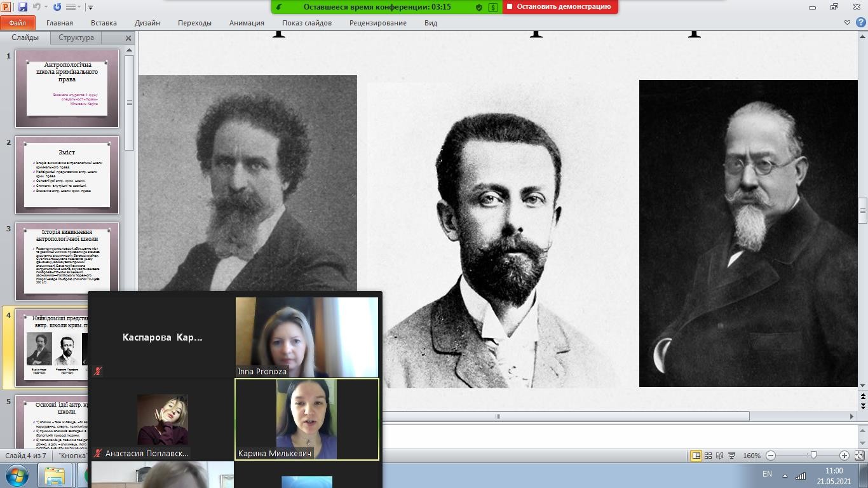Start slideshow from status bar icon
This screenshot has height=488, width=868.
click(731, 456)
